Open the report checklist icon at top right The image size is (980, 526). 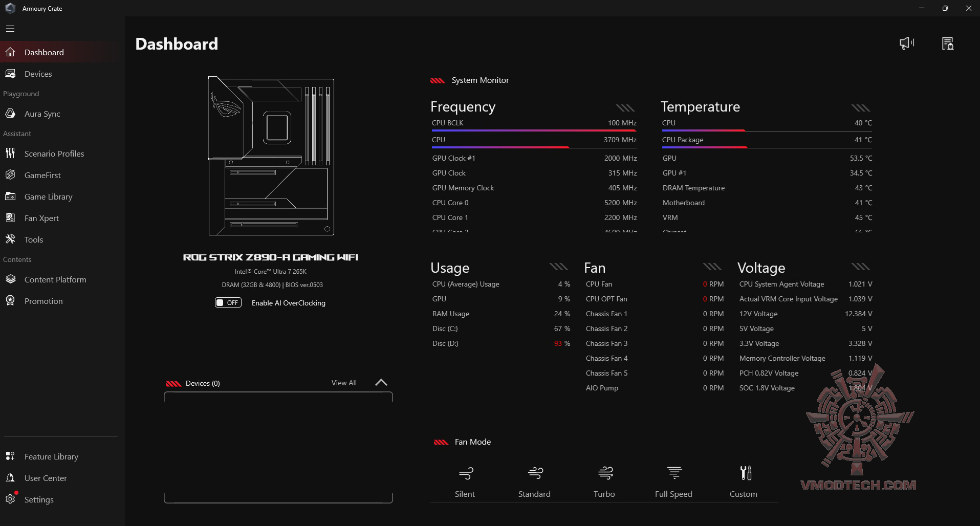pos(948,43)
